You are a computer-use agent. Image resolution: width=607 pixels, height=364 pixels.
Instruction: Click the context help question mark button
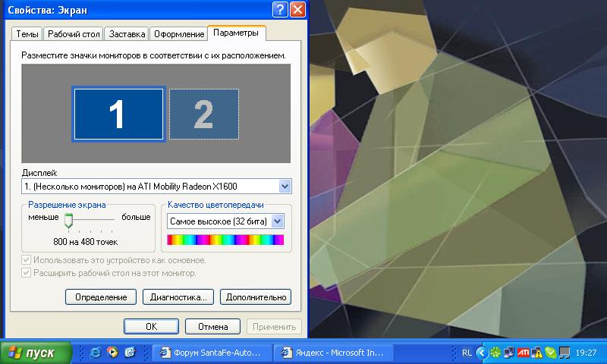pyautogui.click(x=281, y=10)
